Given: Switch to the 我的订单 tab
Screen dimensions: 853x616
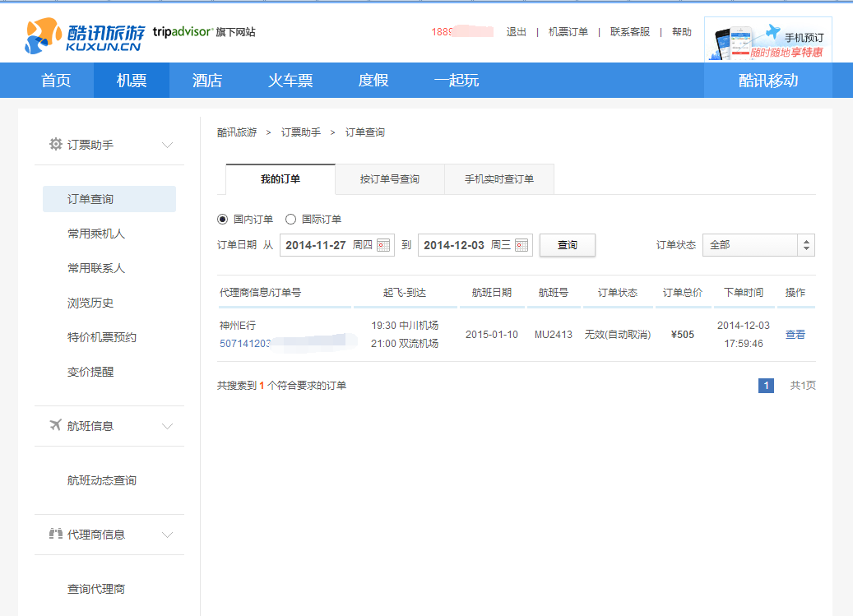Looking at the screenshot, I should pyautogui.click(x=280, y=178).
